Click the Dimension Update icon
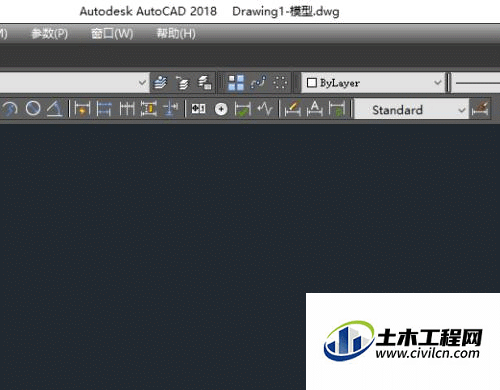 (x=337, y=109)
